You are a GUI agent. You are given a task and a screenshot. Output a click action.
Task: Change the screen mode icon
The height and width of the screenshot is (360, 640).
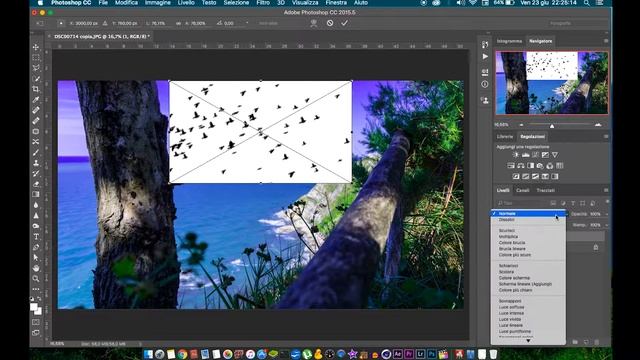click(x=36, y=333)
